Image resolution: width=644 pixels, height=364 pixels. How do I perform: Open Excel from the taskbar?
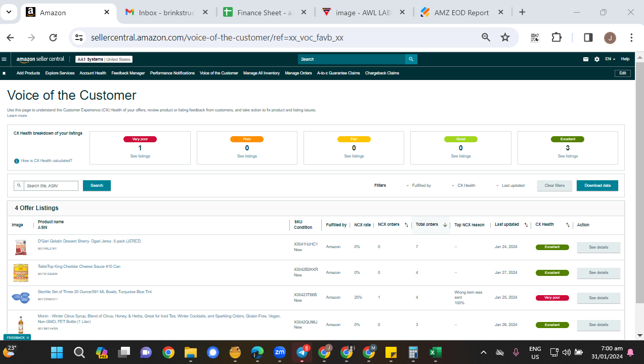coord(436,352)
